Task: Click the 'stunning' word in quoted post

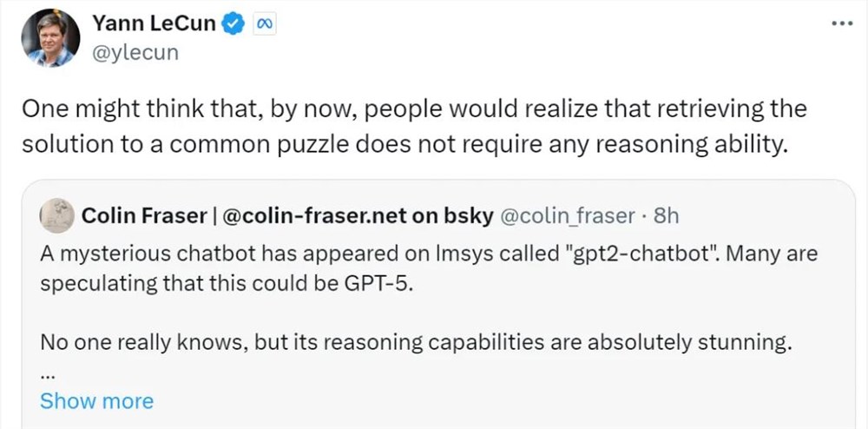Action: coord(746,343)
